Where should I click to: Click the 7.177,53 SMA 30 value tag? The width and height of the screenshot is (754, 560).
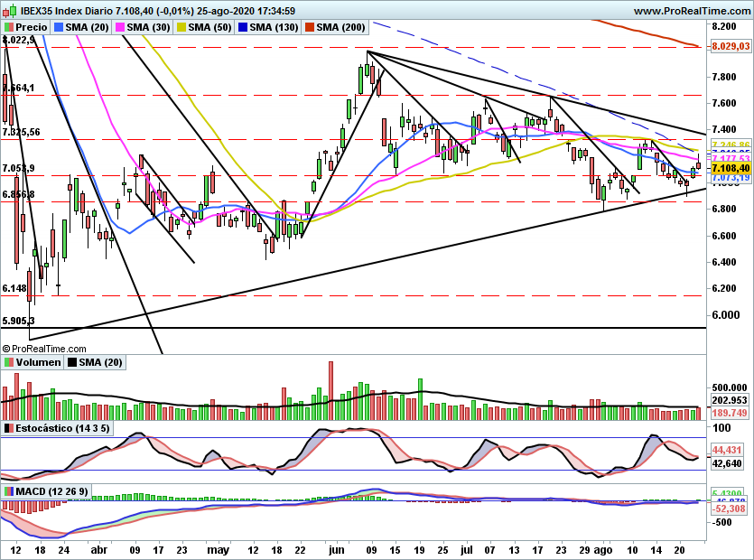[731, 158]
